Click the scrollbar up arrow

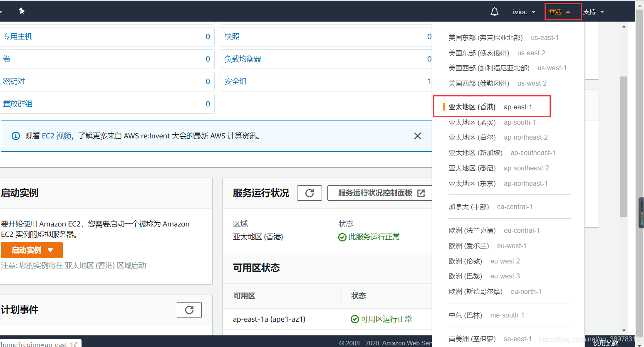(x=624, y=27)
